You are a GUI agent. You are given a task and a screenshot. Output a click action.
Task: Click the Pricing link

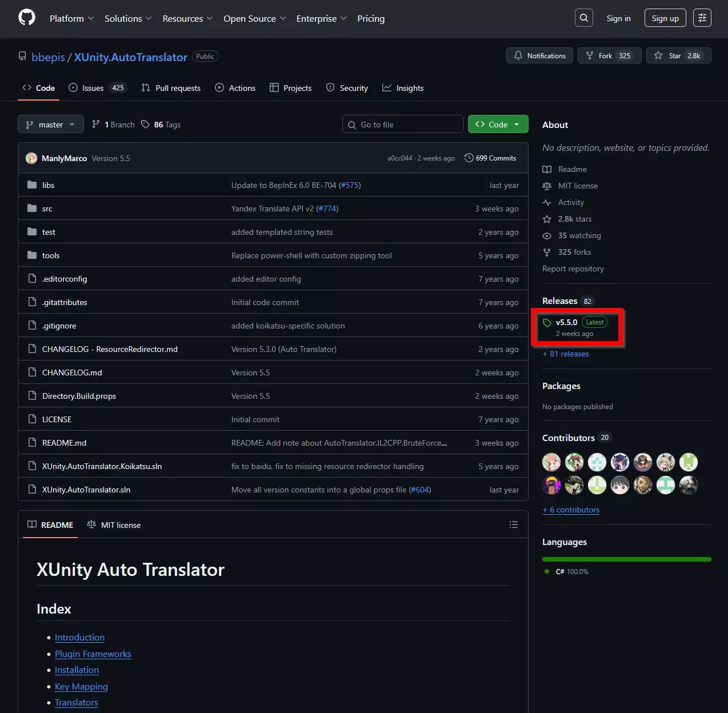[x=371, y=18]
